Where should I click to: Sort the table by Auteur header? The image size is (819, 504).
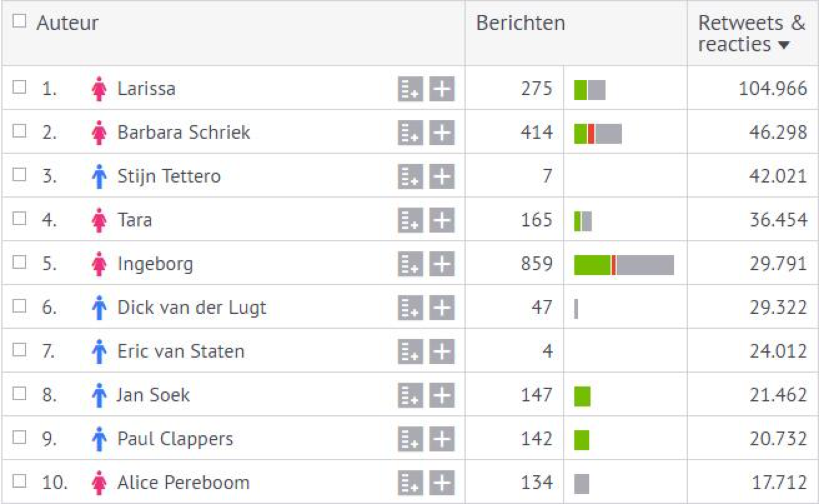point(67,24)
